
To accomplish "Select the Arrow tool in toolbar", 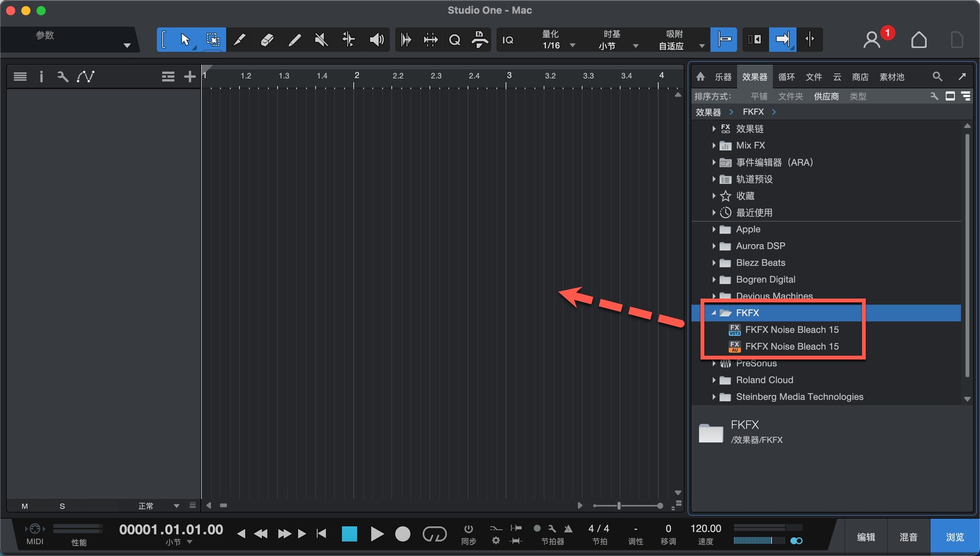I will tap(185, 39).
